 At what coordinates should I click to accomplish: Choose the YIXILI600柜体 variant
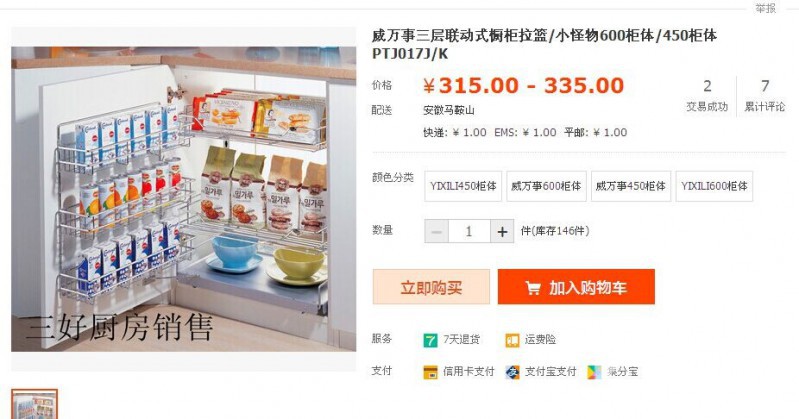pyautogui.click(x=714, y=186)
